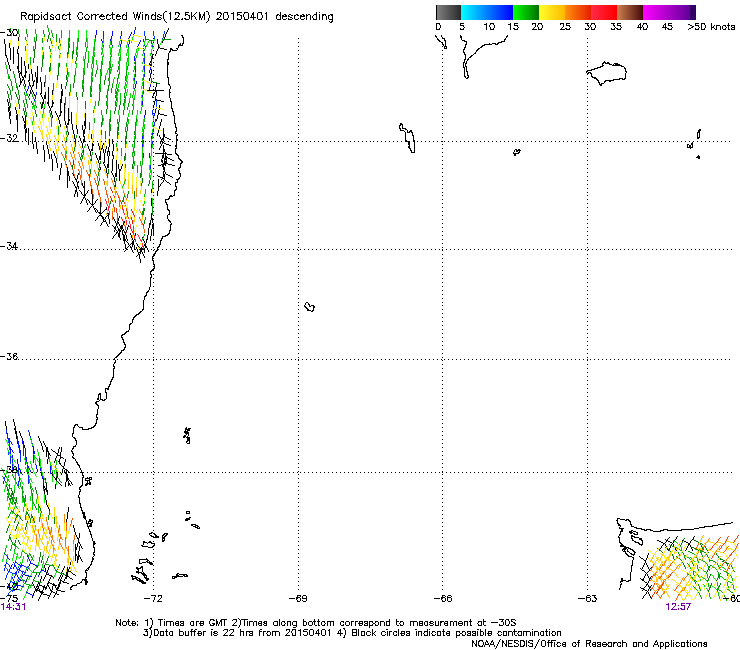Viewport: 740px width, 650px height.
Task: Click the '-34' latitude label
Action: coord(9,246)
